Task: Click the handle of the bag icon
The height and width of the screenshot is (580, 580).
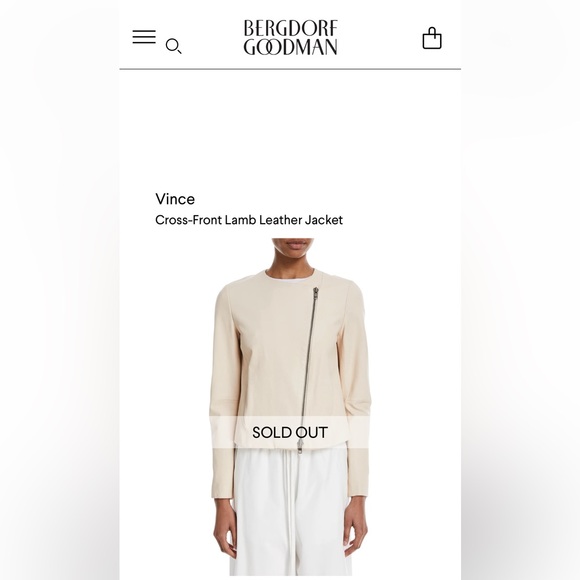Action: (432, 30)
